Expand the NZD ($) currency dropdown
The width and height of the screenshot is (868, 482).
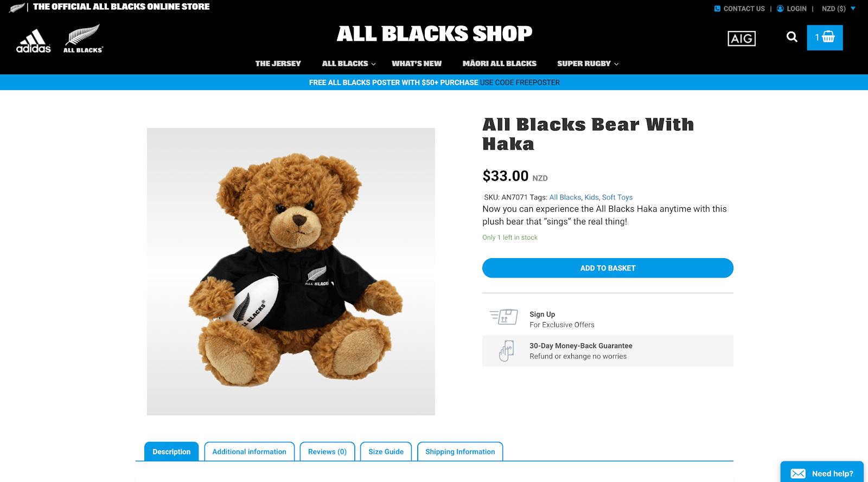(x=839, y=9)
